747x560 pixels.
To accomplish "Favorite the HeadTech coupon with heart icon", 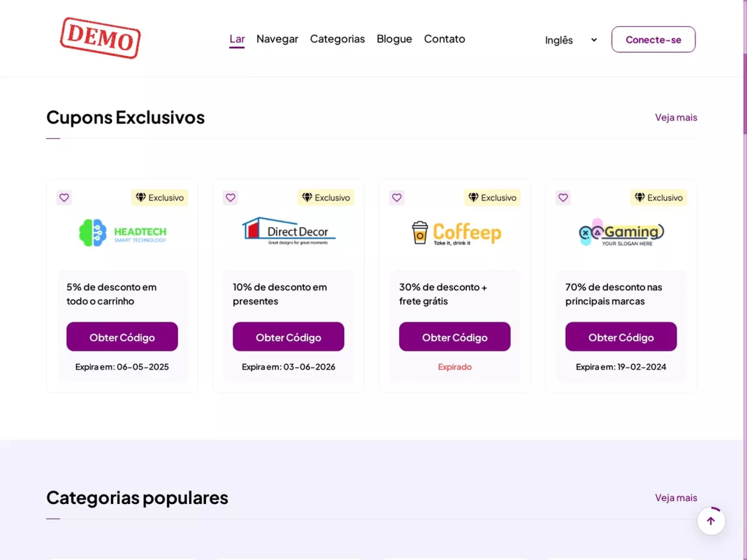I will pos(64,197).
